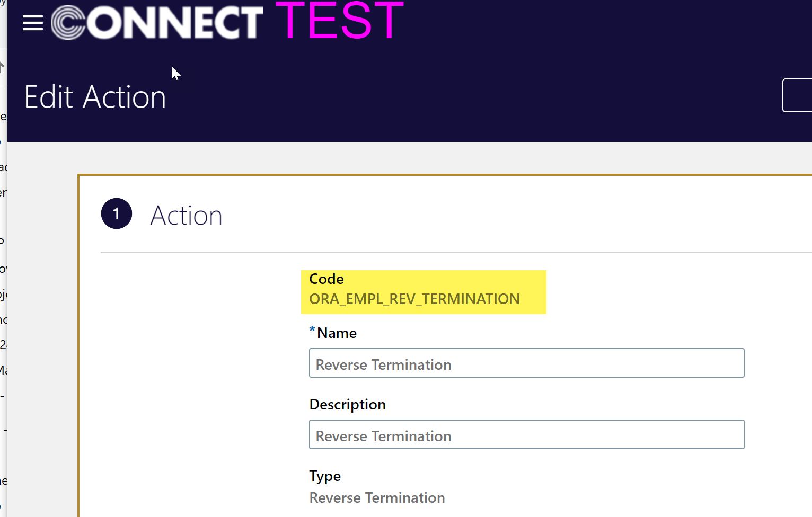The width and height of the screenshot is (812, 517).
Task: Select the highlighted Code value ORA_EMPL_REV_TERMINATION
Action: point(414,299)
